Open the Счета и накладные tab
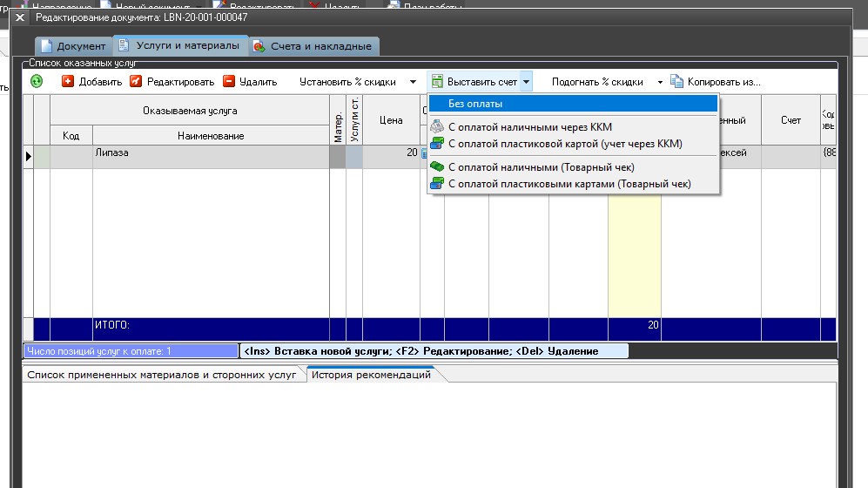Image resolution: width=868 pixels, height=488 pixels. 313,46
